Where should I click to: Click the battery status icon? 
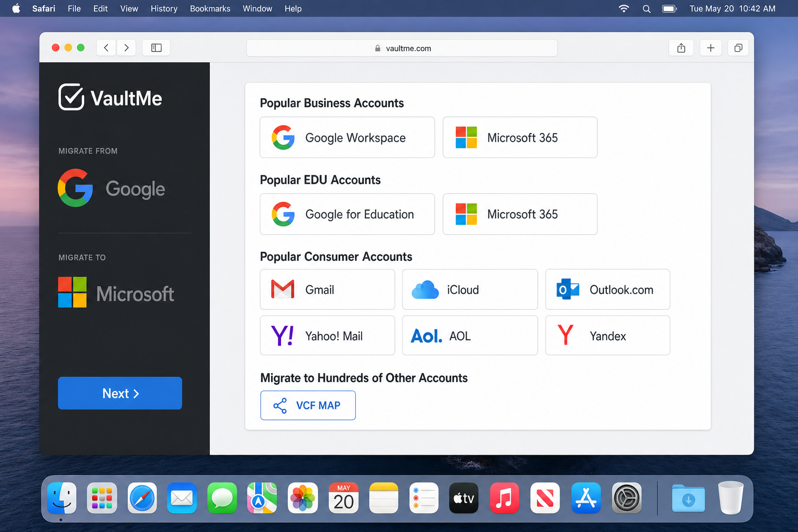pos(669,8)
